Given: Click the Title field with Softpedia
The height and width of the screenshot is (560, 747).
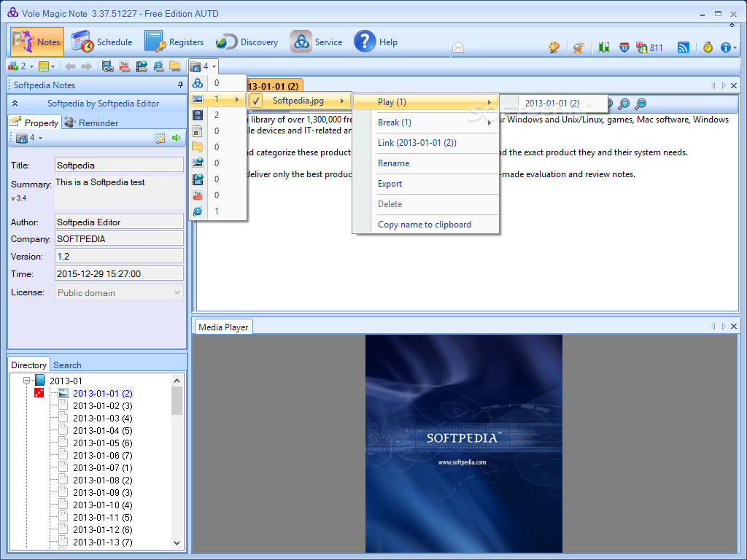Looking at the screenshot, I should point(119,165).
